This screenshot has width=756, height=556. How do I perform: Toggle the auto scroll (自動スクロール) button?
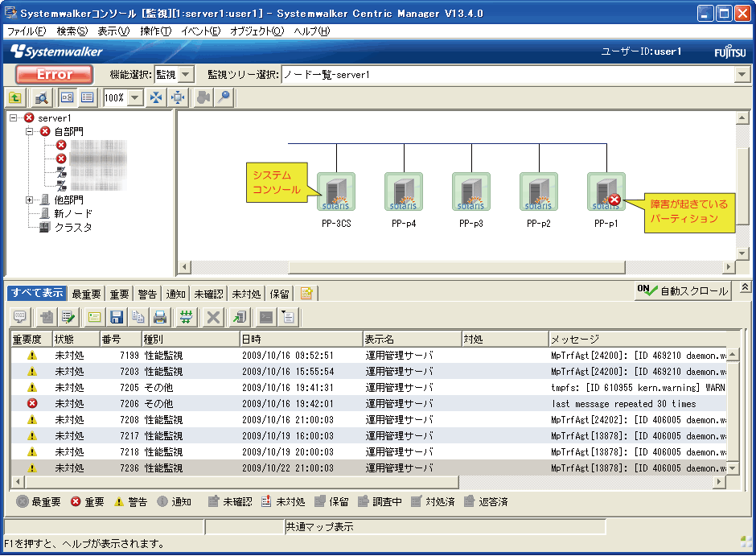[683, 291]
